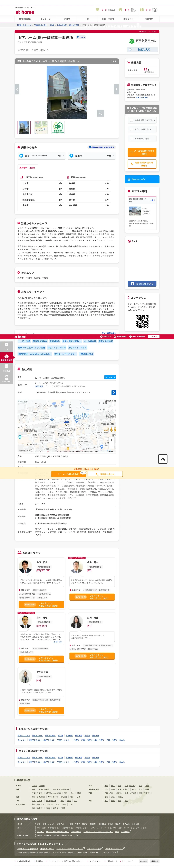Click floating メール問い合わせ orange button

point(69,474)
